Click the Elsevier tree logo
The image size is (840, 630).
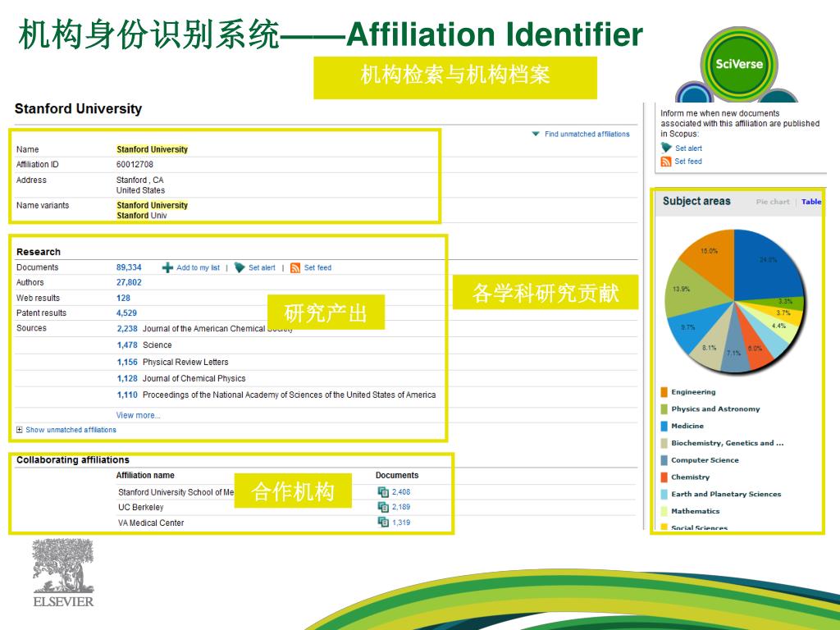click(x=63, y=573)
